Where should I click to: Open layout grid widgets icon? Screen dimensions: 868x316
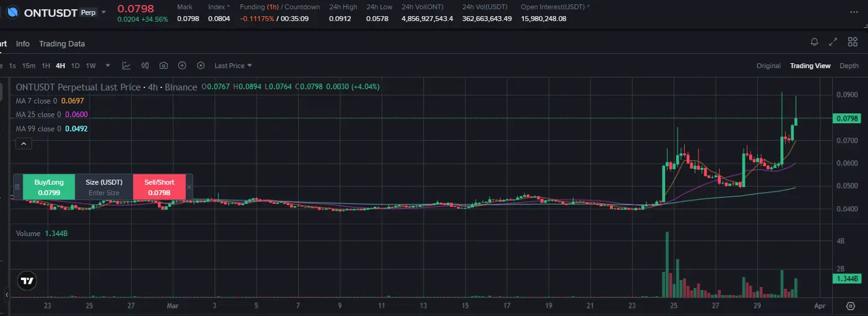click(853, 42)
